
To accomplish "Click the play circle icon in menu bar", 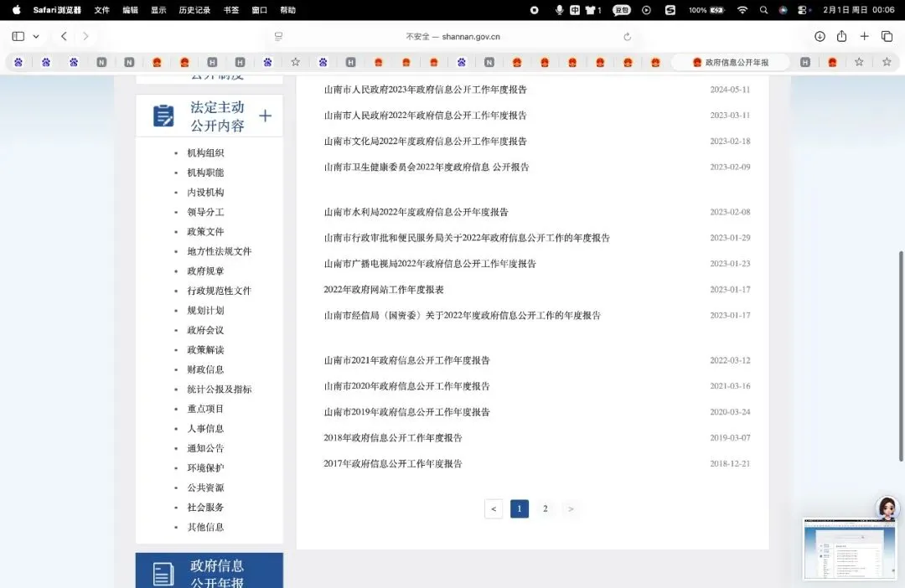I will click(646, 10).
